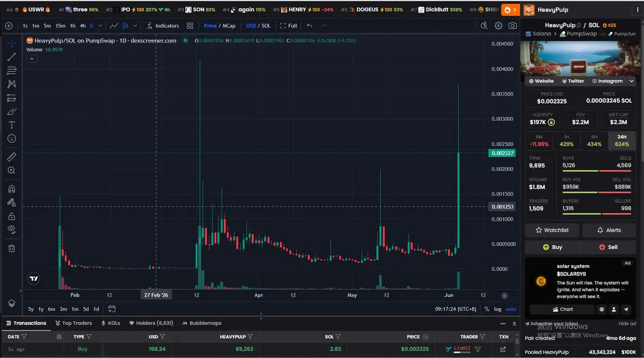644x358 pixels.
Task: Select the 5m timeframe
Action: (x=47, y=25)
